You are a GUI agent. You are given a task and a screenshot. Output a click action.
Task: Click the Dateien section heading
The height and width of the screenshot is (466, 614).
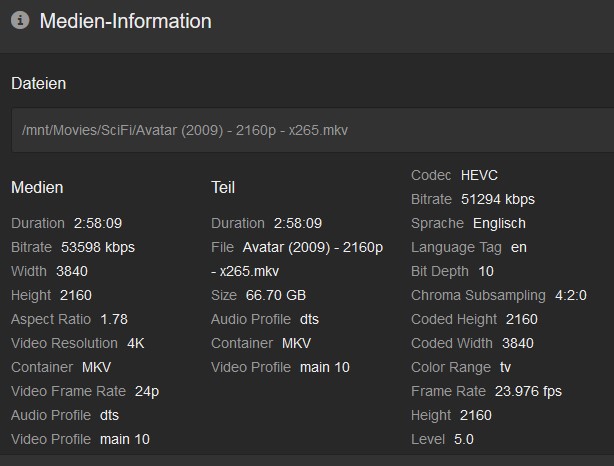(x=38, y=83)
